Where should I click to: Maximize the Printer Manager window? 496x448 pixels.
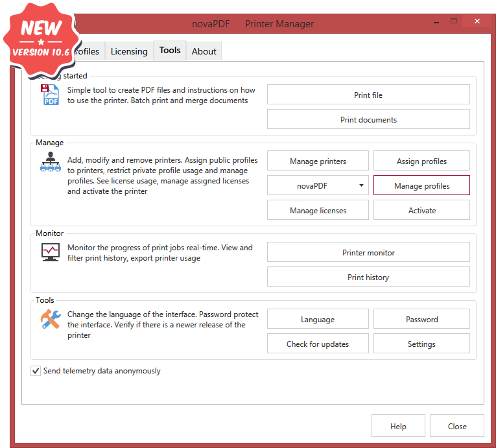pos(454,21)
